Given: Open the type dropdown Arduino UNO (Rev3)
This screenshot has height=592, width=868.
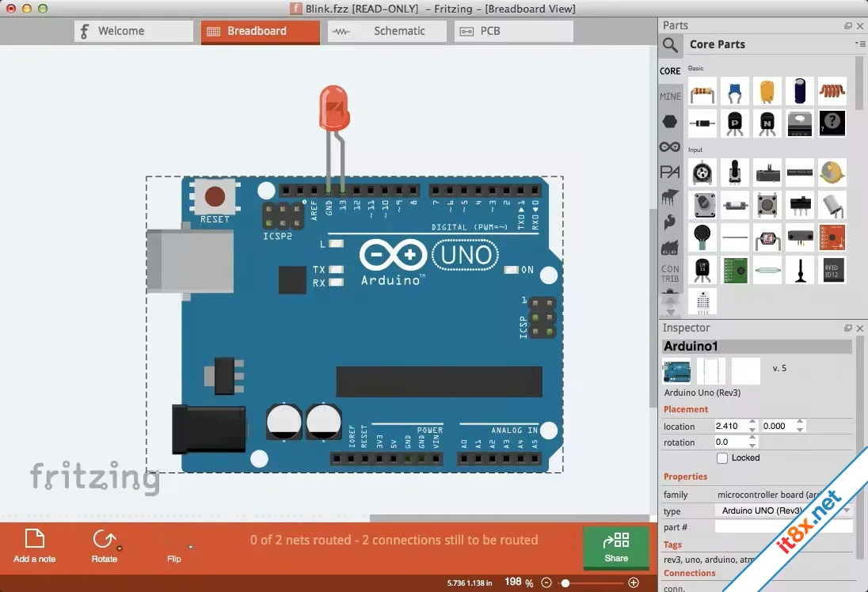Looking at the screenshot, I should pyautogui.click(x=784, y=510).
